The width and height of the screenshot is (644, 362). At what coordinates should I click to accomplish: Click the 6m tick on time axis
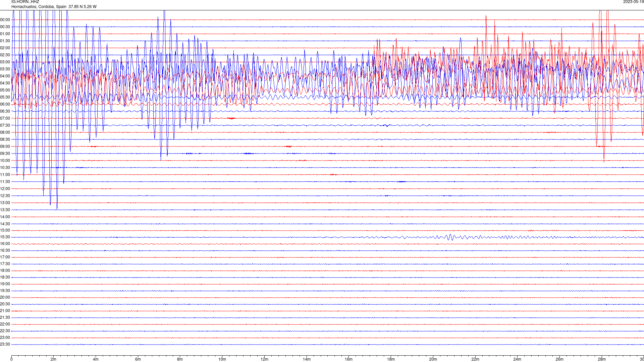coord(138,359)
